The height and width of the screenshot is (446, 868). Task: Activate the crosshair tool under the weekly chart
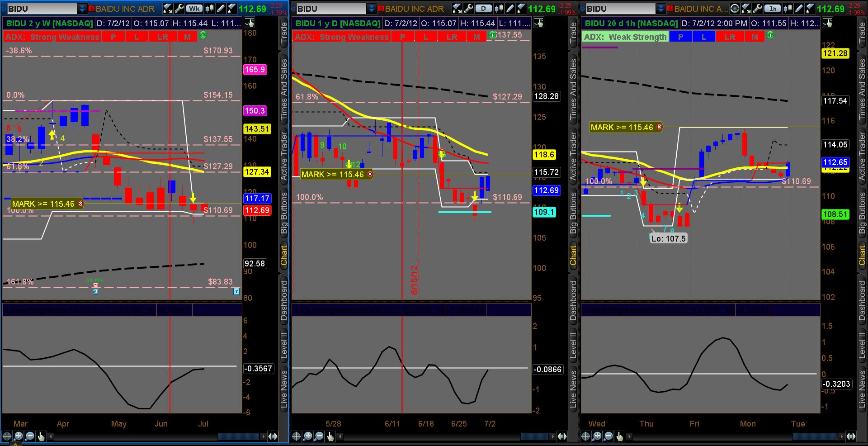click(x=7, y=436)
